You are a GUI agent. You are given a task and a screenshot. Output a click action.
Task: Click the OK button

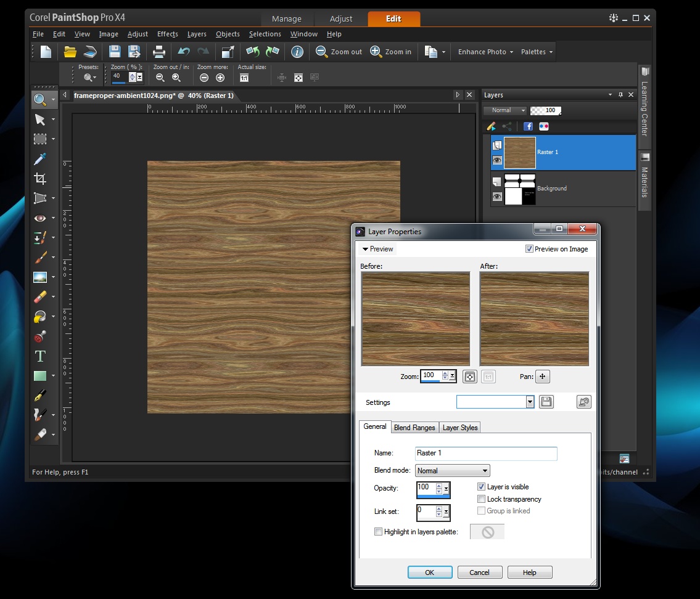point(430,573)
